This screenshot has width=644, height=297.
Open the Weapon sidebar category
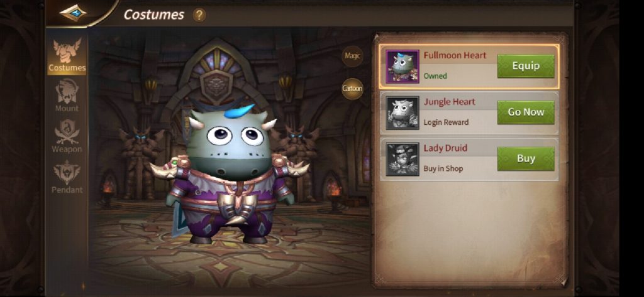coord(67,137)
